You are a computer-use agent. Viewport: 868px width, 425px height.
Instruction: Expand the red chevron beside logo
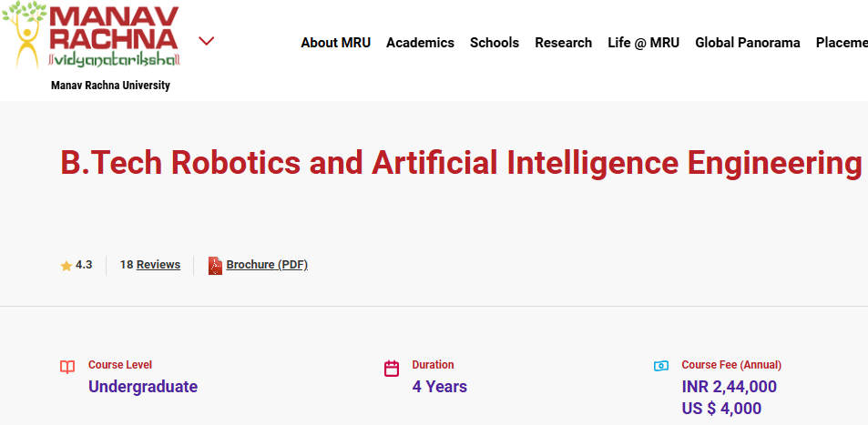click(x=207, y=41)
